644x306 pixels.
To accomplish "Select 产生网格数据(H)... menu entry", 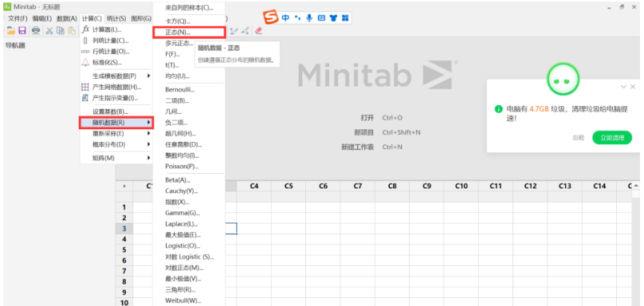I will click(116, 87).
